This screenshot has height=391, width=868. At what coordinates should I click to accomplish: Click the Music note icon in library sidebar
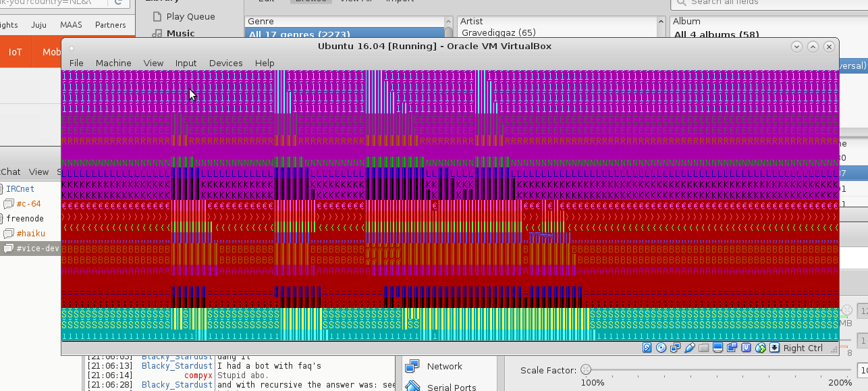coord(157,33)
